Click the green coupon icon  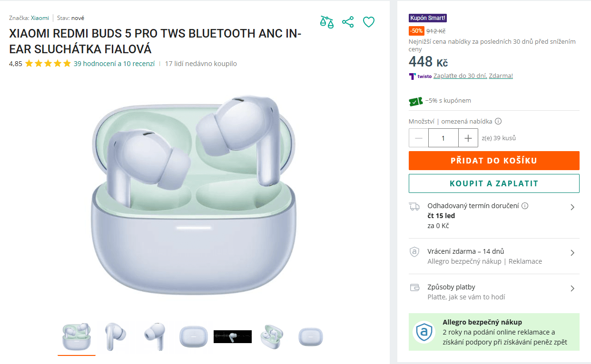(x=415, y=100)
